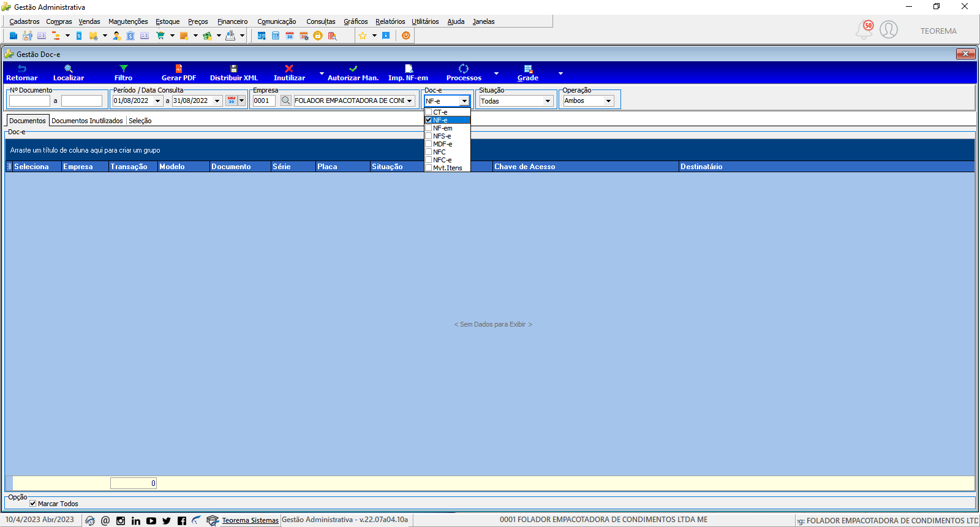Check the NFC option in list
This screenshot has width=980, height=527.
pyautogui.click(x=429, y=152)
